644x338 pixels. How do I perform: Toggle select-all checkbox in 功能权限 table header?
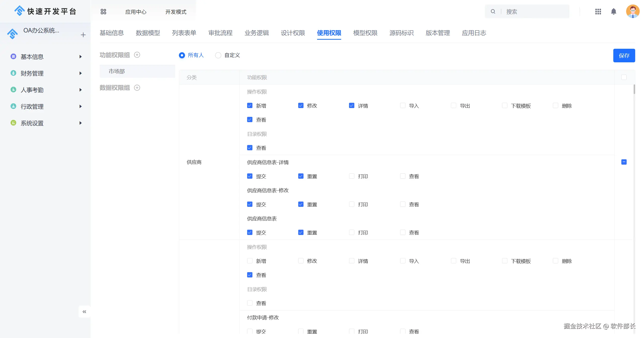624,77
